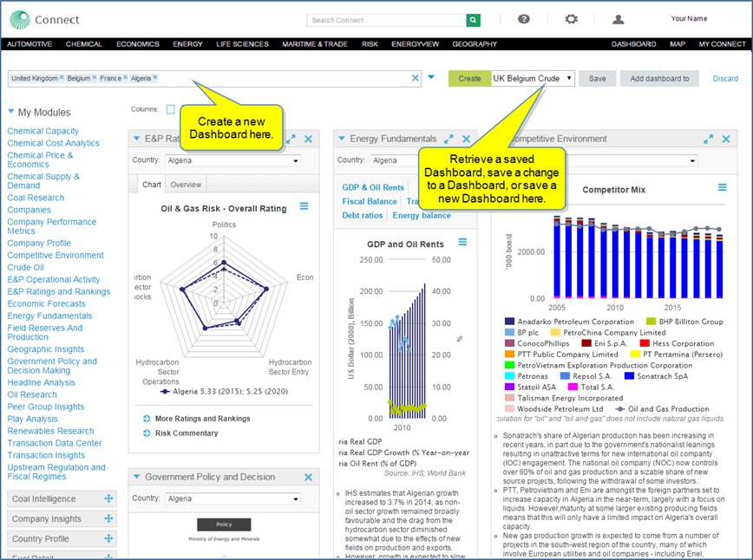Open the Automotive menu

point(29,44)
